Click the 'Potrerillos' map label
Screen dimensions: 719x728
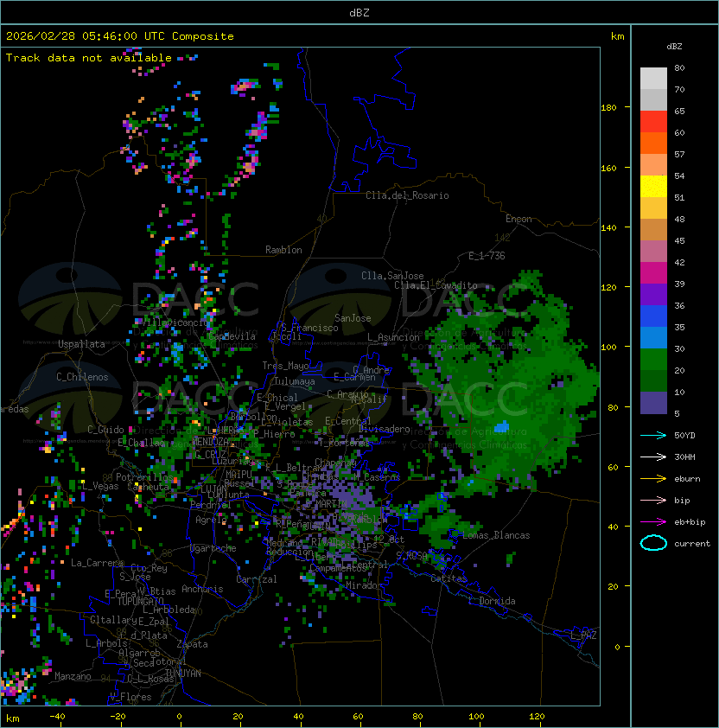pyautogui.click(x=144, y=476)
